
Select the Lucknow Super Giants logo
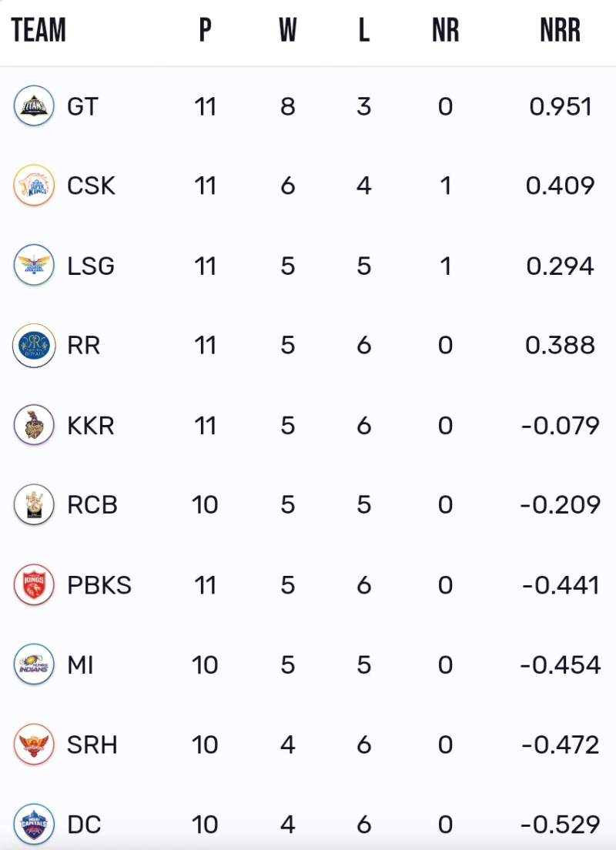click(x=34, y=266)
